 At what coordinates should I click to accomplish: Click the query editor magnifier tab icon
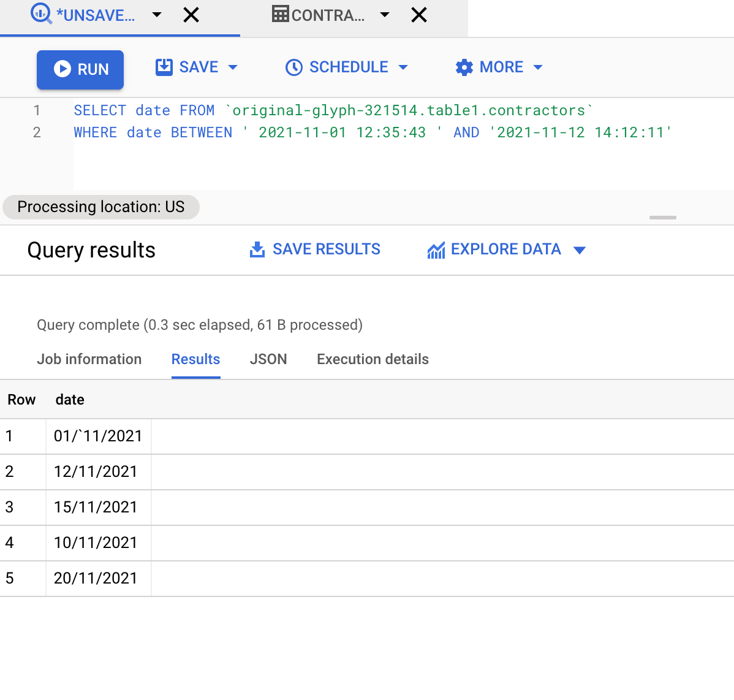click(41, 13)
